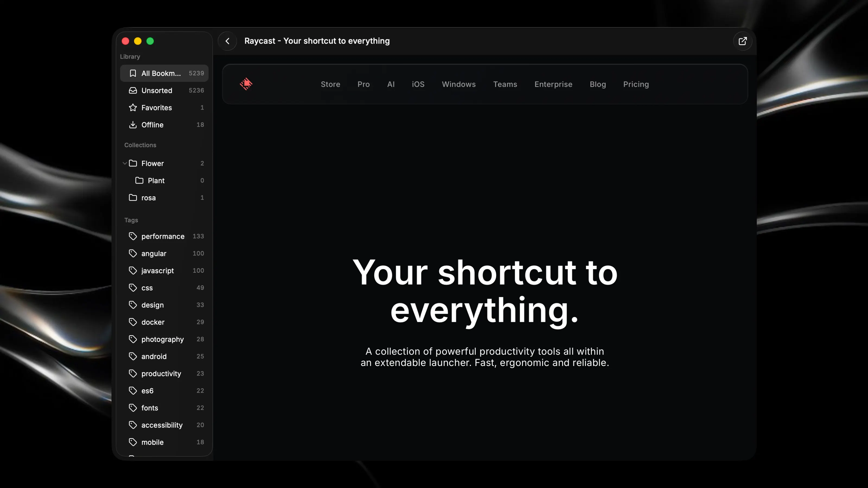This screenshot has width=868, height=488.
Task: Open Teams in Raycast navigation
Action: click(x=505, y=84)
